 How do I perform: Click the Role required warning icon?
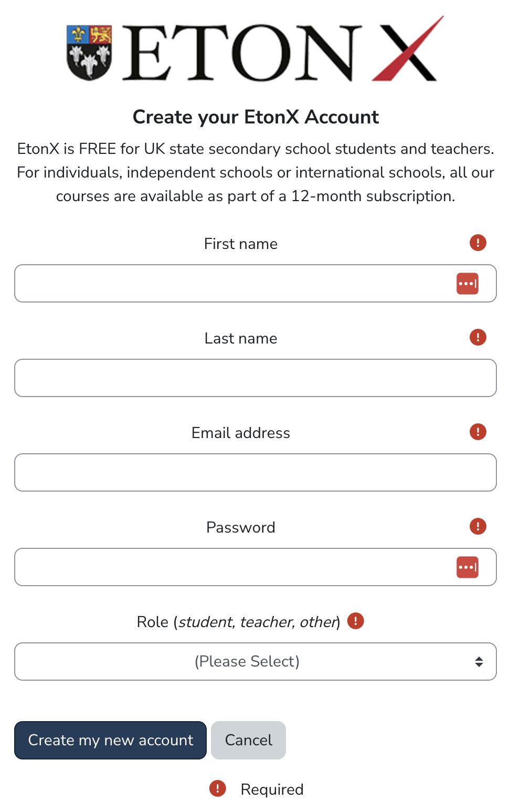point(355,621)
